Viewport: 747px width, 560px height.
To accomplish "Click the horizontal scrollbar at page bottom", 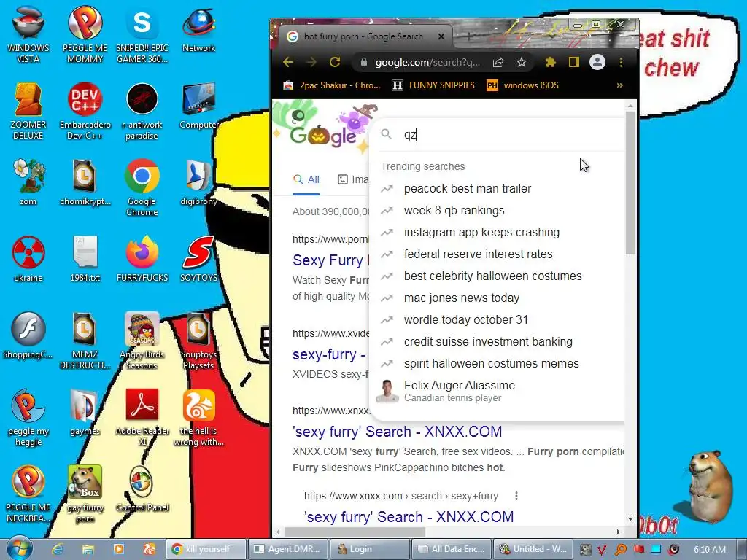I will click(355, 532).
